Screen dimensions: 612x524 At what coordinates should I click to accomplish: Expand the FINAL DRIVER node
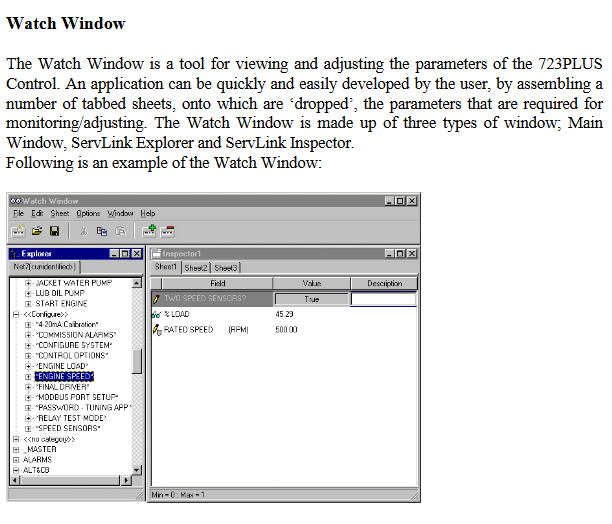tap(28, 387)
